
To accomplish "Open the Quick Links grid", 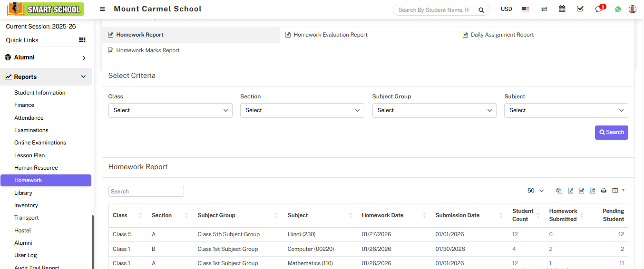I will (82, 40).
